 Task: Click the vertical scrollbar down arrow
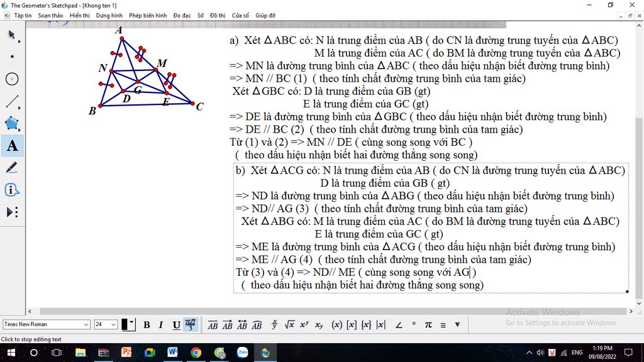639,304
